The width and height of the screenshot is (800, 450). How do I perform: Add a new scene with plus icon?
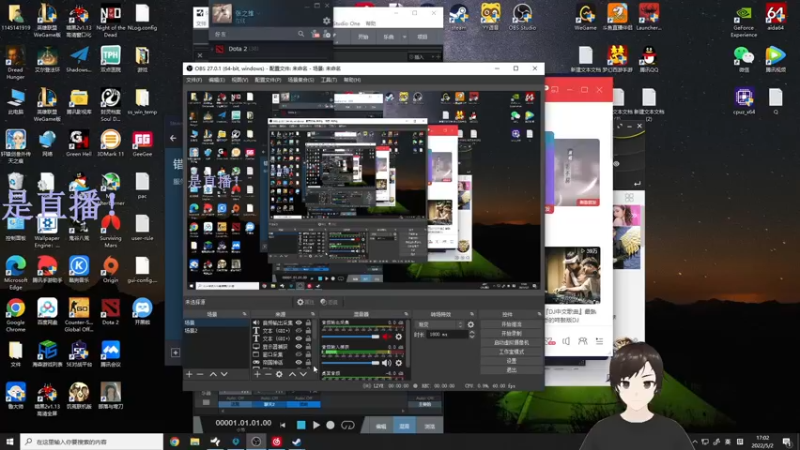tap(189, 374)
